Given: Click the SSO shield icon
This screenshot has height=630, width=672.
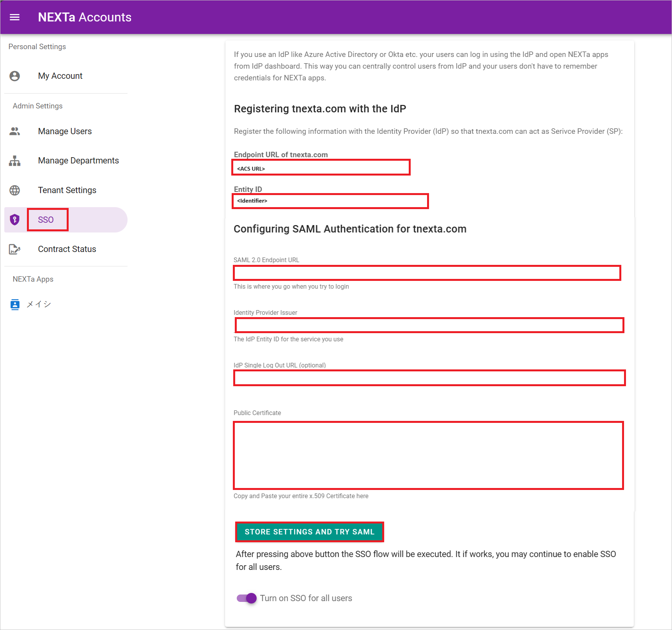Looking at the screenshot, I should pyautogui.click(x=14, y=220).
